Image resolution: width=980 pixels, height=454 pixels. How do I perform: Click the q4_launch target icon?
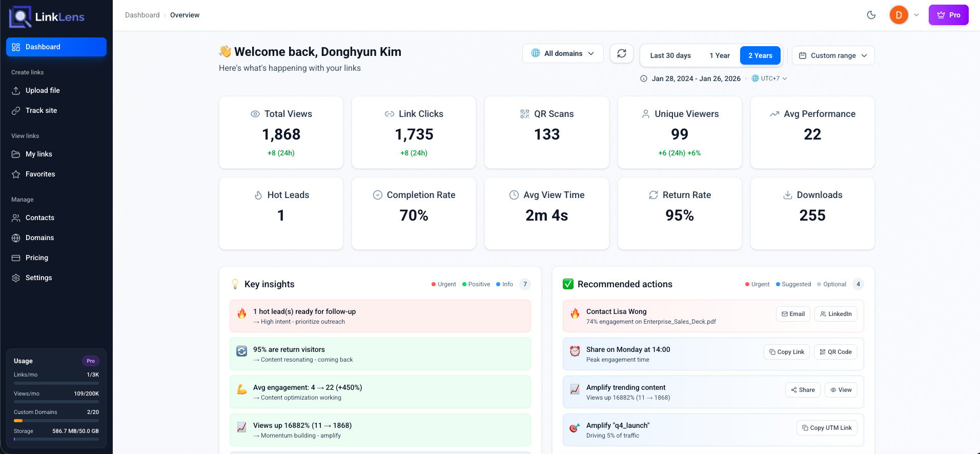575,427
